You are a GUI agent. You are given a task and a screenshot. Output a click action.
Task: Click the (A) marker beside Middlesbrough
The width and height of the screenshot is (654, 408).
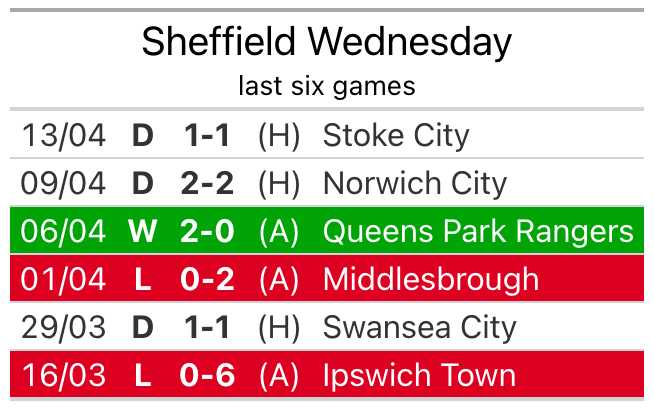pos(279,279)
